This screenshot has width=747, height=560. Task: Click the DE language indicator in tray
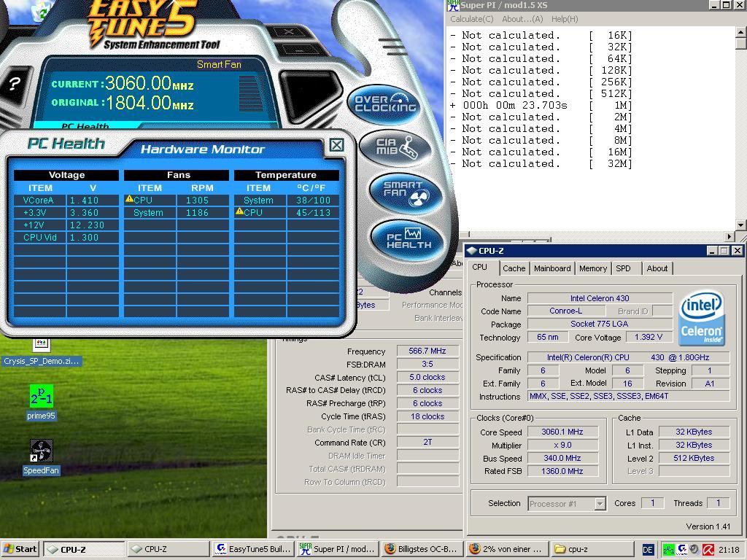648,550
